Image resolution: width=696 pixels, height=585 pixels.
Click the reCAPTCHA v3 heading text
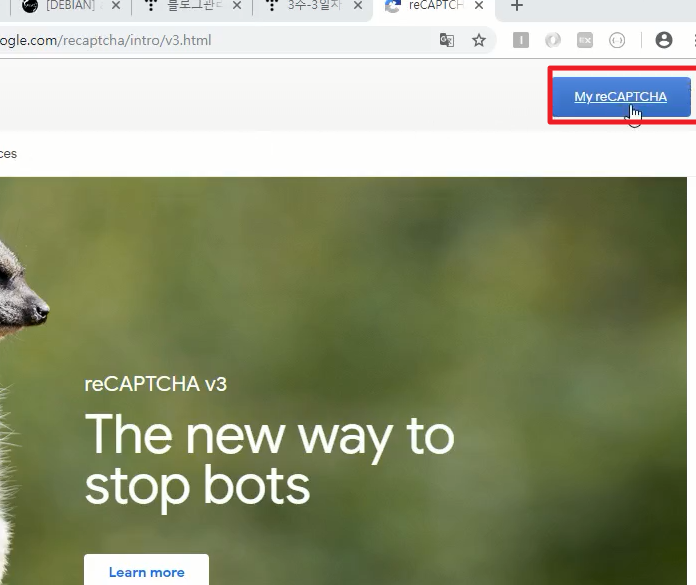(156, 384)
